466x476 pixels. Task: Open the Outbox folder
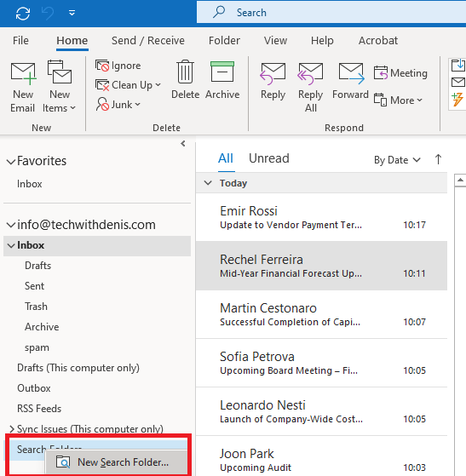pyautogui.click(x=34, y=388)
